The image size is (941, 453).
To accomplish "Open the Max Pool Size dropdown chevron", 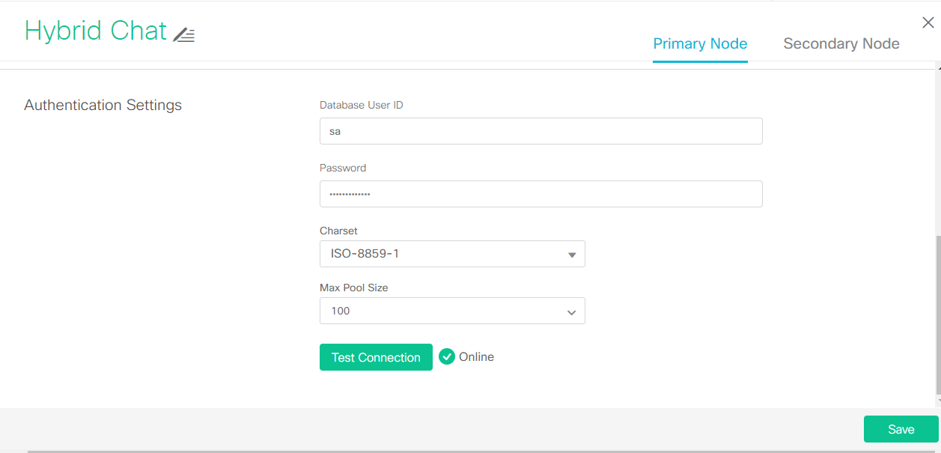I will [x=571, y=312].
